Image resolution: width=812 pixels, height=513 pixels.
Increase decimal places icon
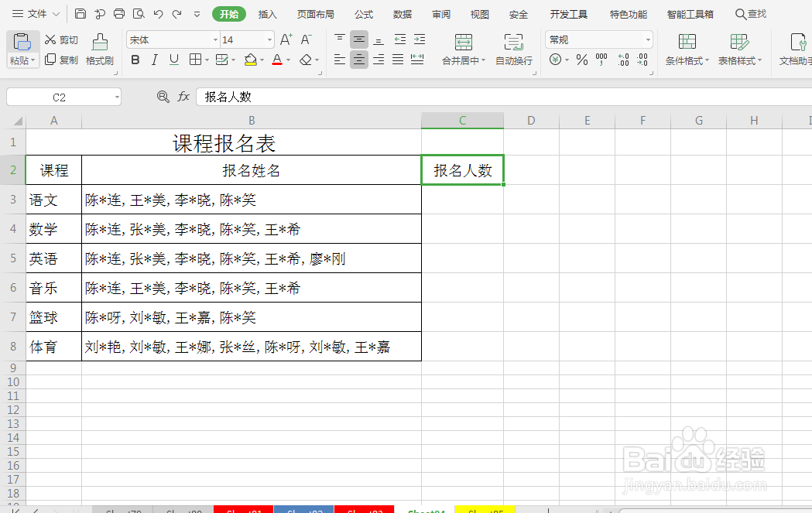(x=623, y=60)
